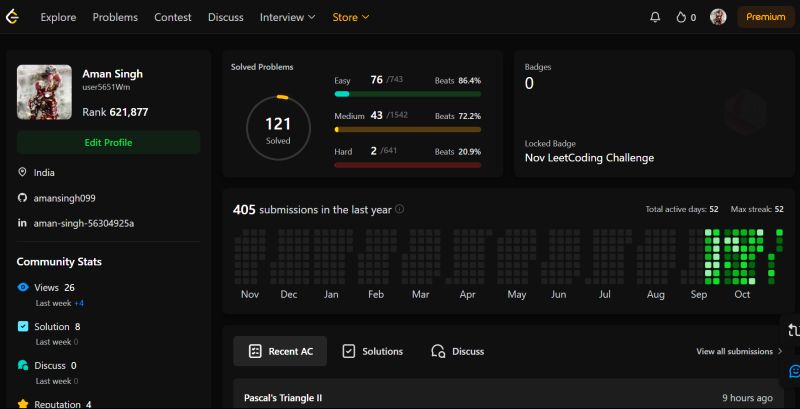Click the 9 hours ago timestamp
800x409 pixels.
point(747,398)
